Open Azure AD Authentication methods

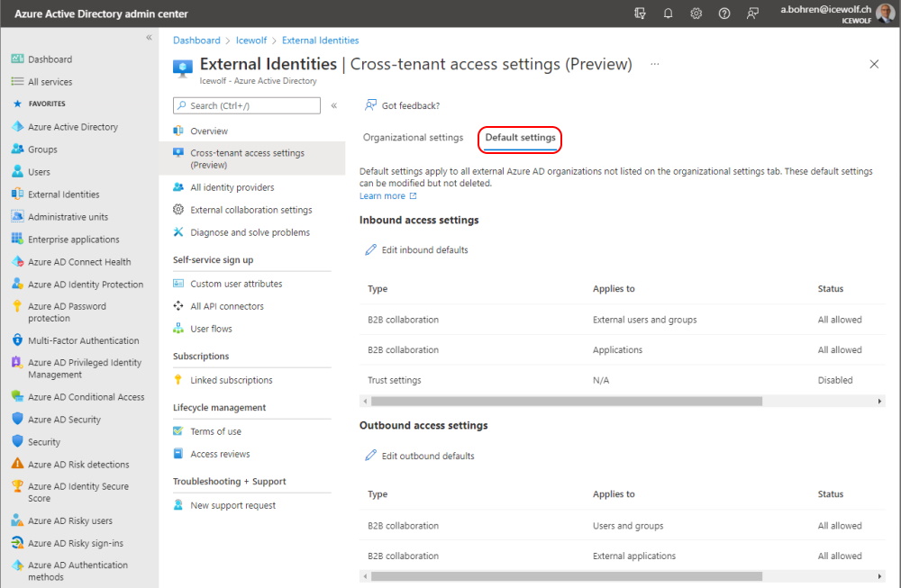[x=79, y=571]
